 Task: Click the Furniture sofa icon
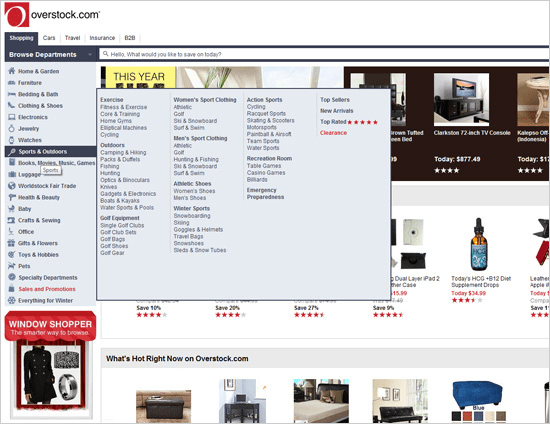12,83
